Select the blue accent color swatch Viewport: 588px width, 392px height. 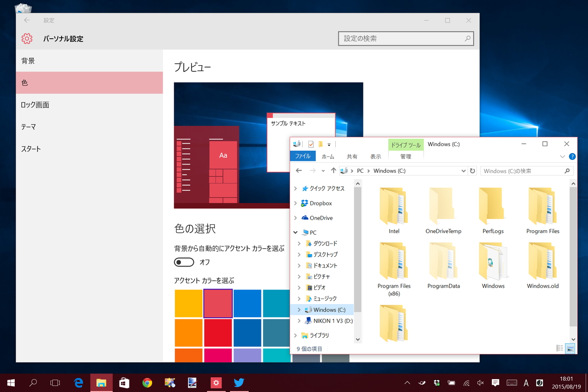pos(247,303)
